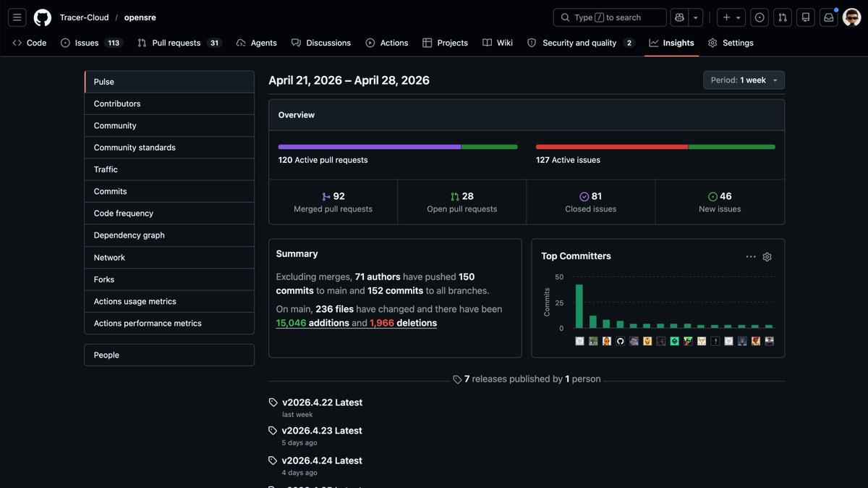Open Security and quality tab
The width and height of the screenshot is (868, 488).
[580, 43]
